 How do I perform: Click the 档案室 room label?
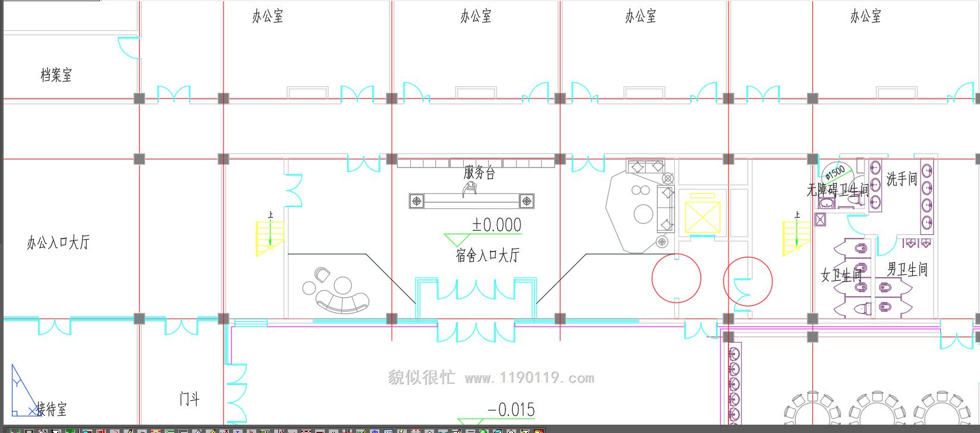coord(56,76)
